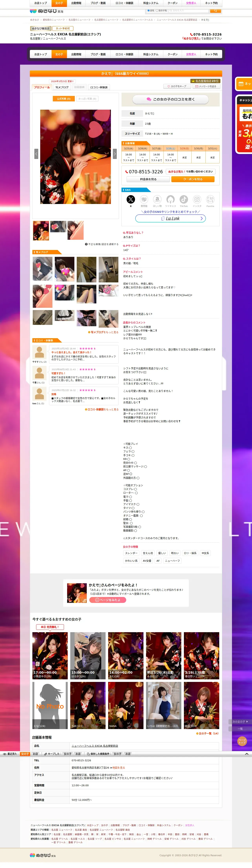Click the Lit.Link banner button
This screenshot has width=252, height=868.
tap(171, 218)
